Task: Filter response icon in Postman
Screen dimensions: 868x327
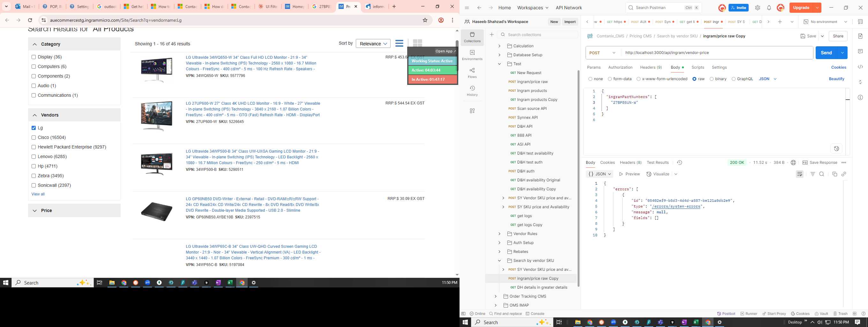Action: [x=813, y=174]
